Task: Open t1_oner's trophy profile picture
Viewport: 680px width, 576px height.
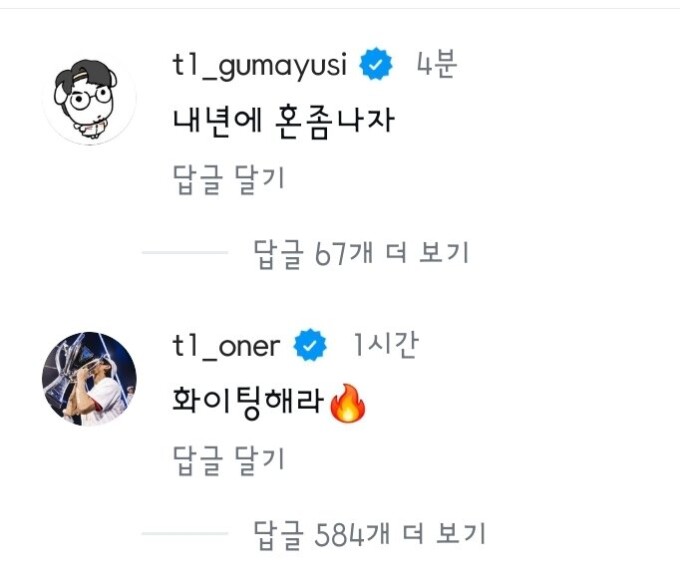Action: (x=89, y=379)
